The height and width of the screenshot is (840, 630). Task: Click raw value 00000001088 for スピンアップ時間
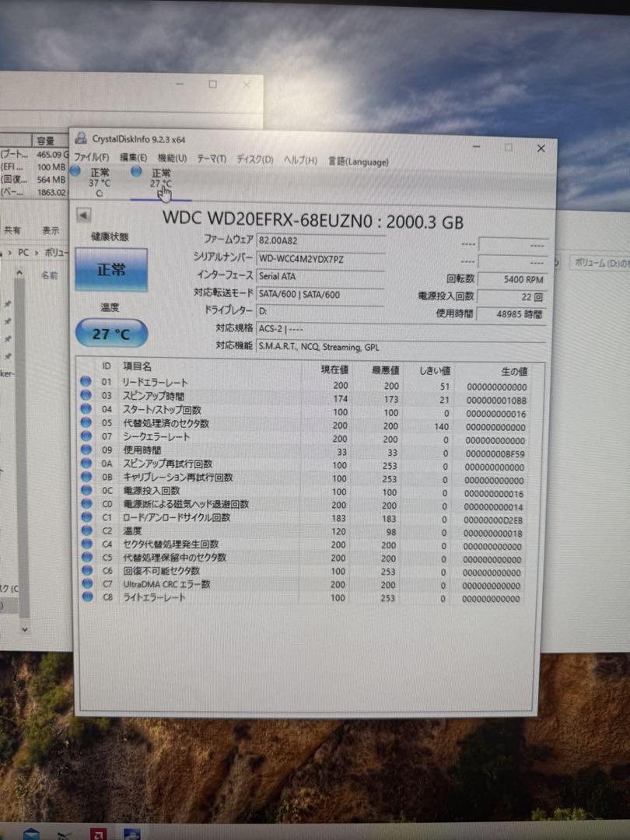pyautogui.click(x=496, y=401)
